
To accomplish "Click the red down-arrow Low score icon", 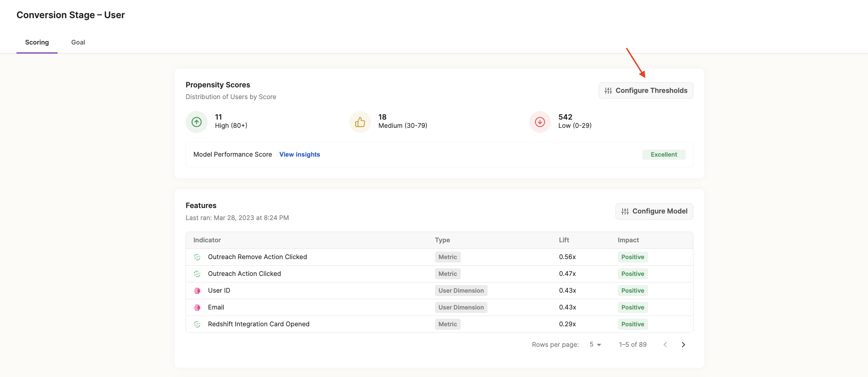I will point(540,122).
